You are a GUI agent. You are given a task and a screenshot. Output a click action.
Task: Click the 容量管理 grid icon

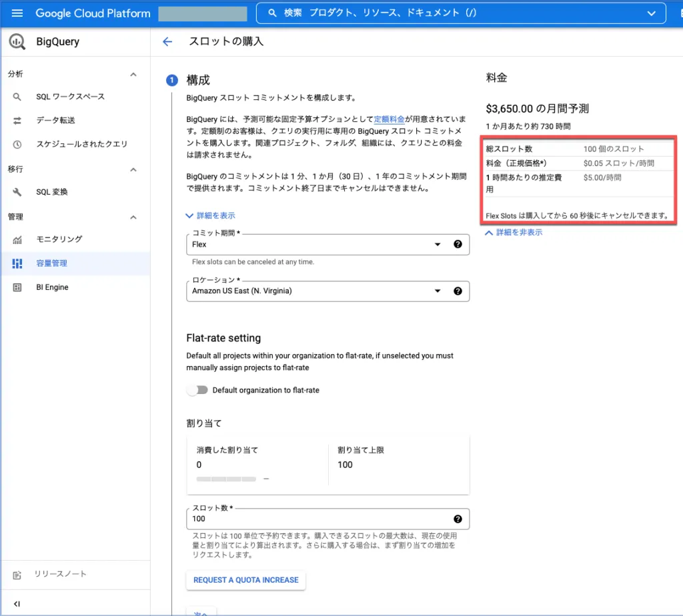[17, 263]
